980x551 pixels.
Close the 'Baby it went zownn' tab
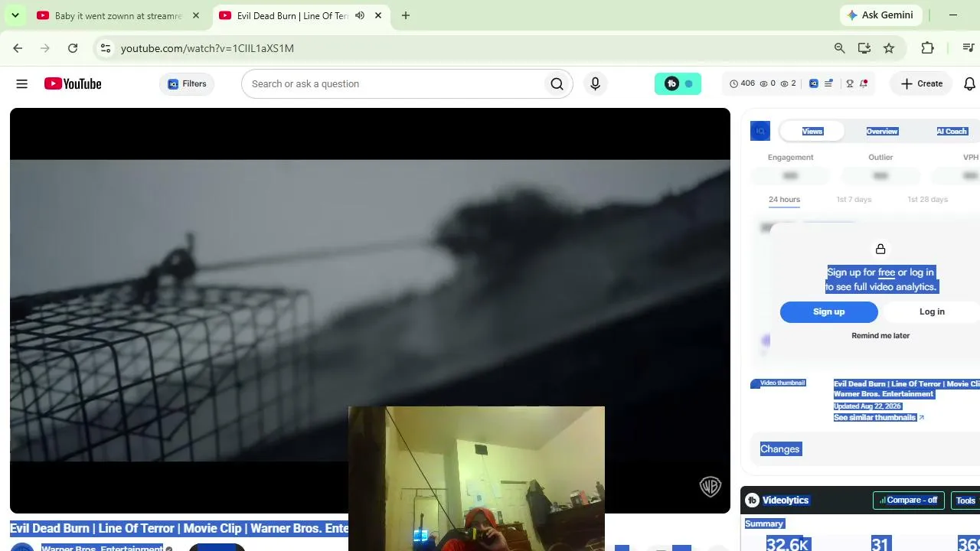pos(195,15)
